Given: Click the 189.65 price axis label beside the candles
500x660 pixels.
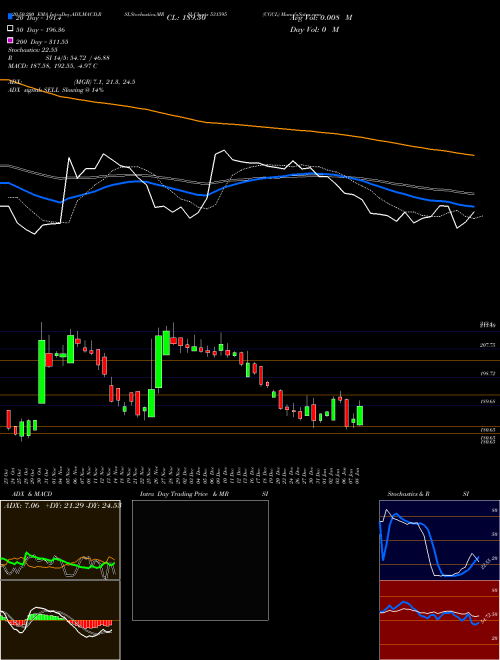Looking at the screenshot, I should point(487,402).
